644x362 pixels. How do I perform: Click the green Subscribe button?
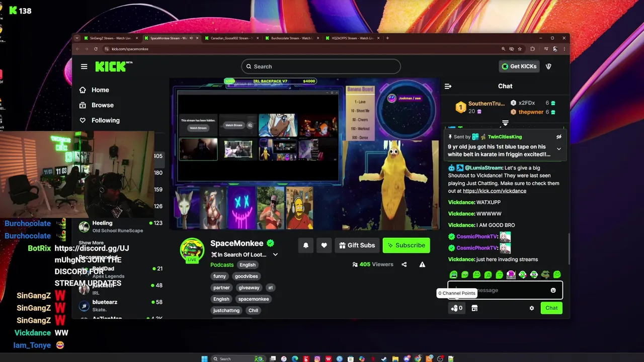(x=406, y=245)
